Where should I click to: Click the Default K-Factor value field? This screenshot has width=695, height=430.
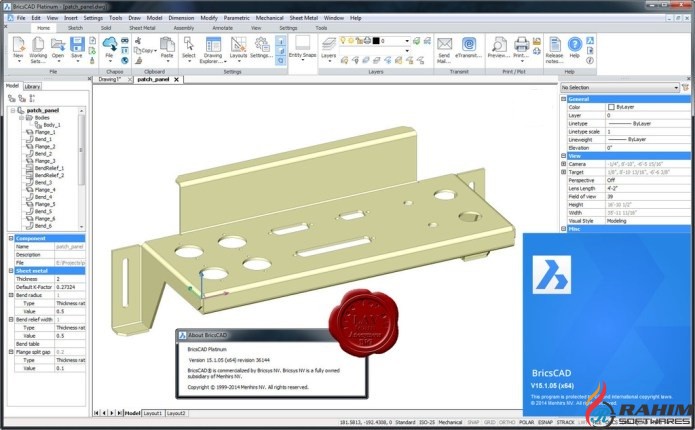70,287
